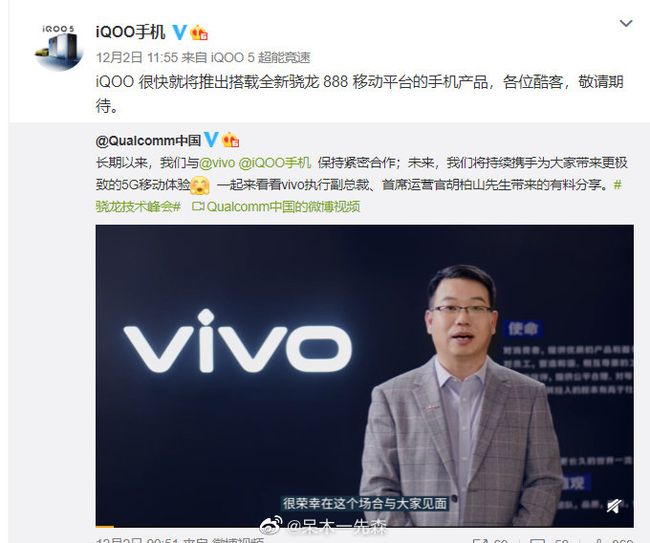Click the Weibo watermark logo below the video
The width and height of the screenshot is (650, 543).
(271, 525)
